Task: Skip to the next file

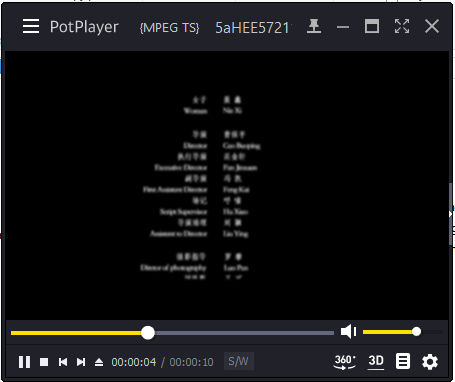Action: [81, 362]
